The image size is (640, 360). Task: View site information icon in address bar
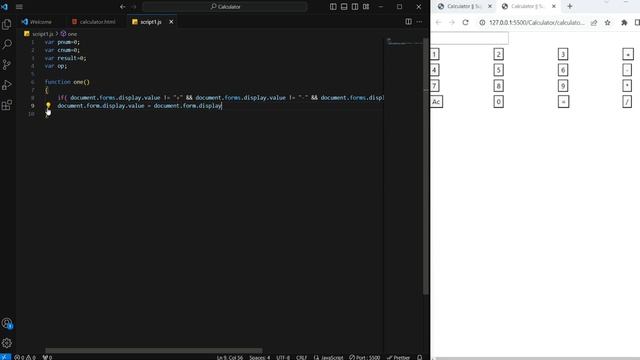(x=482, y=23)
